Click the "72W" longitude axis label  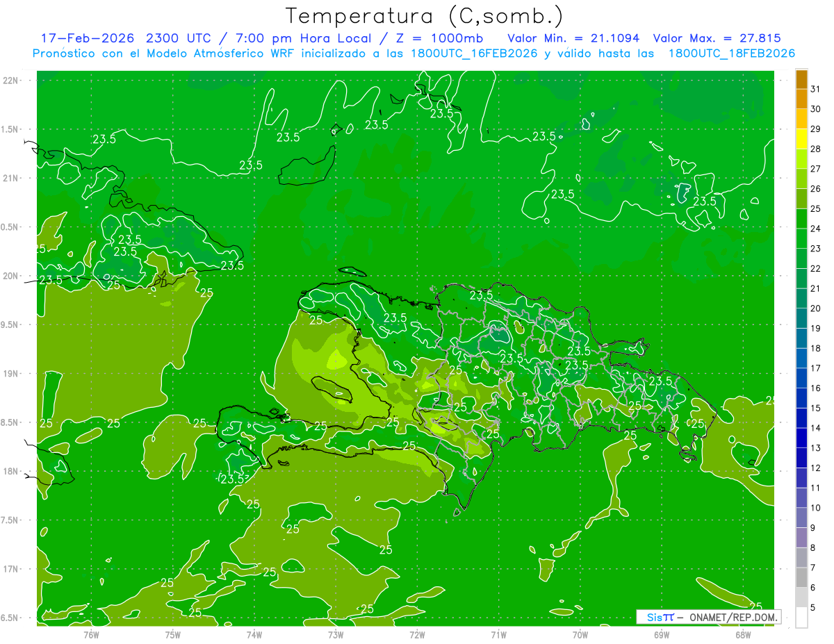(x=417, y=634)
